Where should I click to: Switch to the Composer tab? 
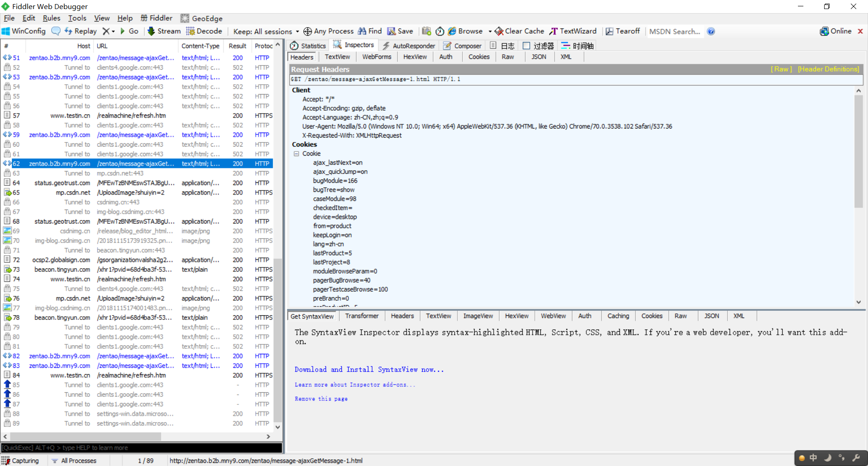tap(462, 46)
